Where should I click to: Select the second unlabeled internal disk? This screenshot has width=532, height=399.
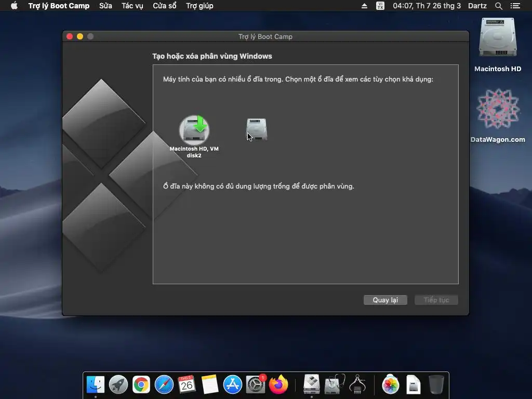(257, 129)
